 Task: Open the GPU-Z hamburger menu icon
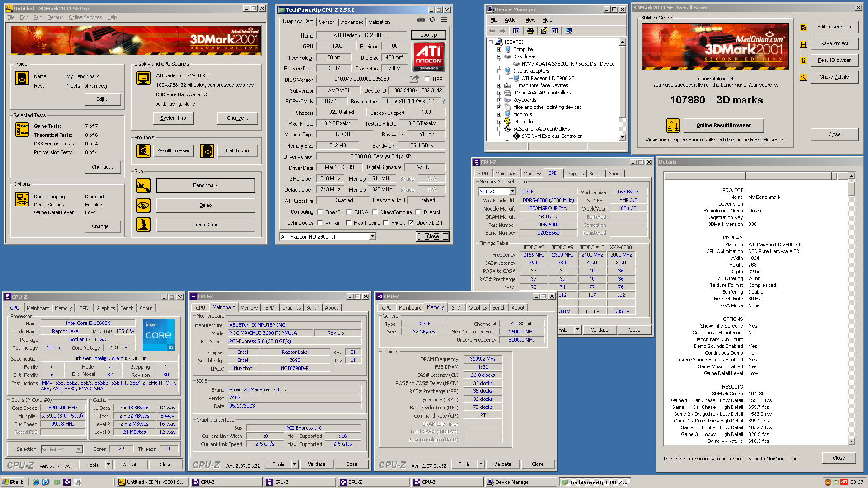pos(444,20)
